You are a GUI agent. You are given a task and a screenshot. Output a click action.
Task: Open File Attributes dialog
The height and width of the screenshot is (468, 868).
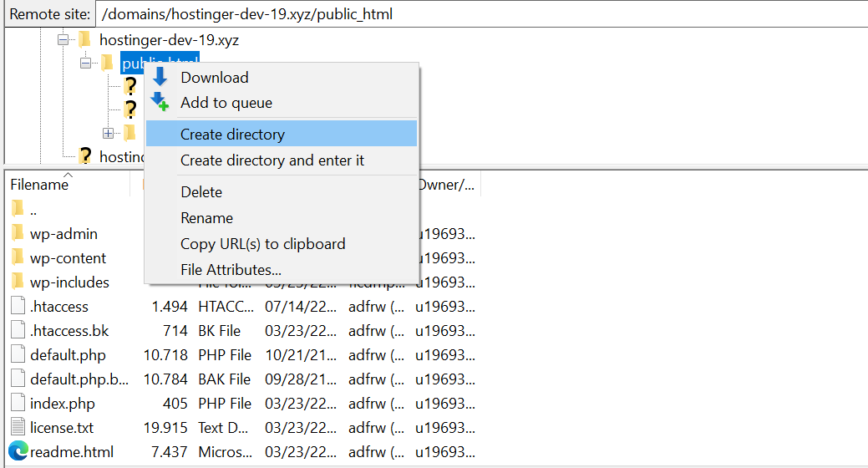coord(231,270)
